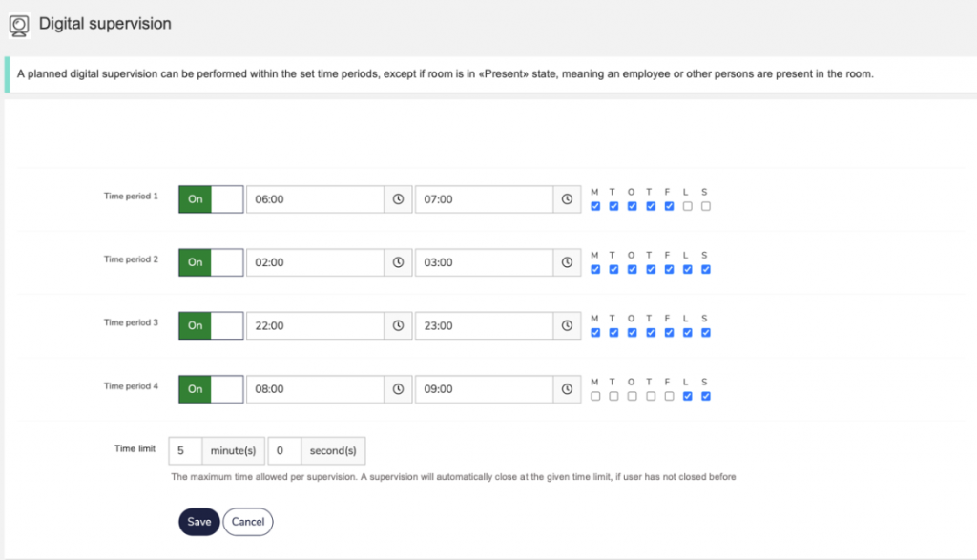Screen dimensions: 977x560
Task: Click the Time limit minutes field
Action: click(x=185, y=450)
